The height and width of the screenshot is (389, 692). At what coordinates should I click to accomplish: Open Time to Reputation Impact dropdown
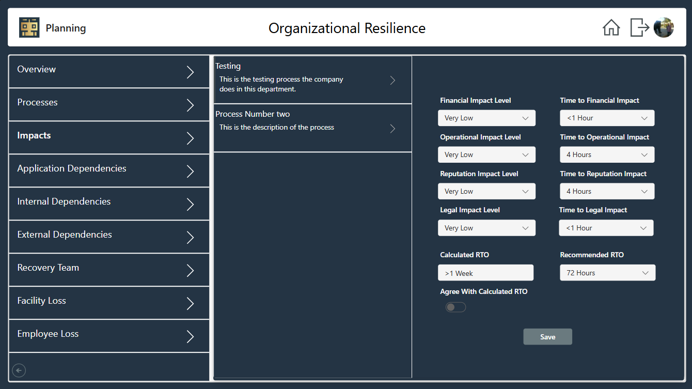point(607,191)
